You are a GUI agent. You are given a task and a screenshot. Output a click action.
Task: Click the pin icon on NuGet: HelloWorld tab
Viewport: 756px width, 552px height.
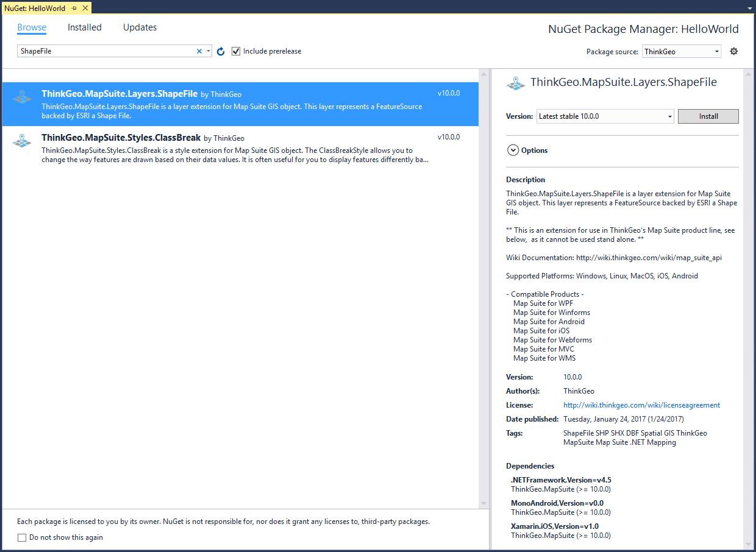click(x=74, y=9)
